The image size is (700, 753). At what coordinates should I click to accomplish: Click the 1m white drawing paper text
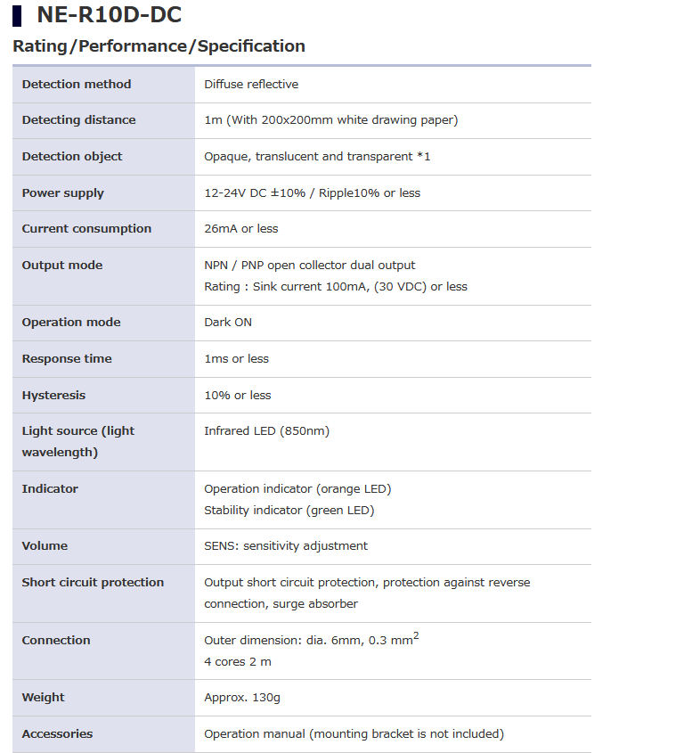[x=330, y=120]
